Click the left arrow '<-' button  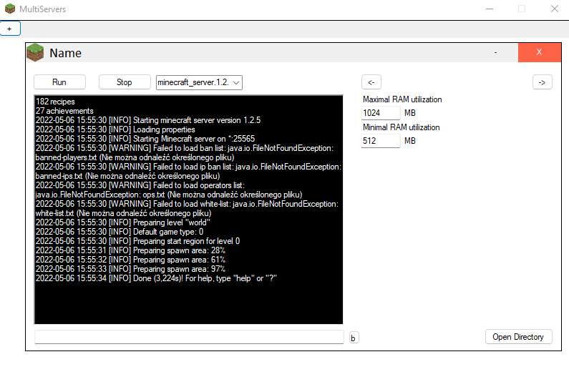pos(371,82)
